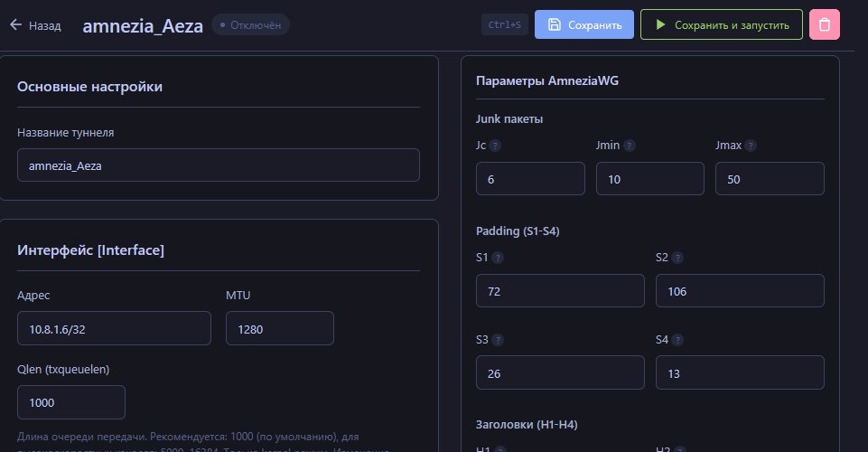Click the Название туннеля input field

tap(219, 165)
